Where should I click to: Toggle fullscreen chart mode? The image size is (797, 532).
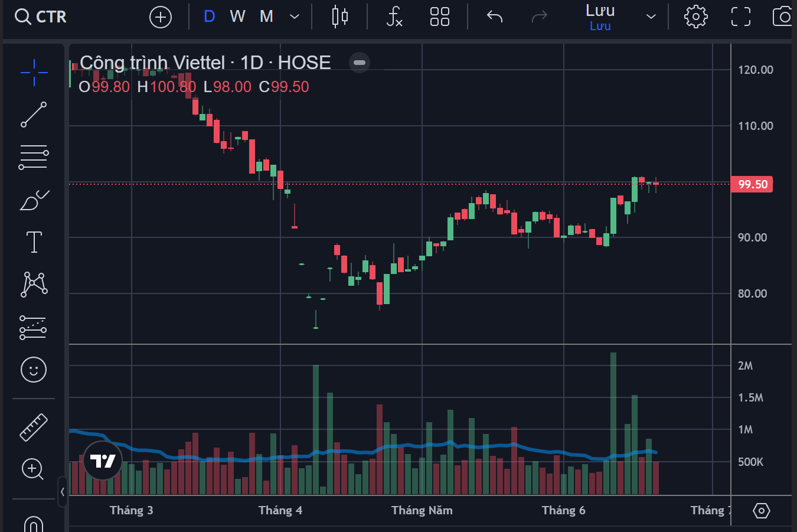pos(740,17)
